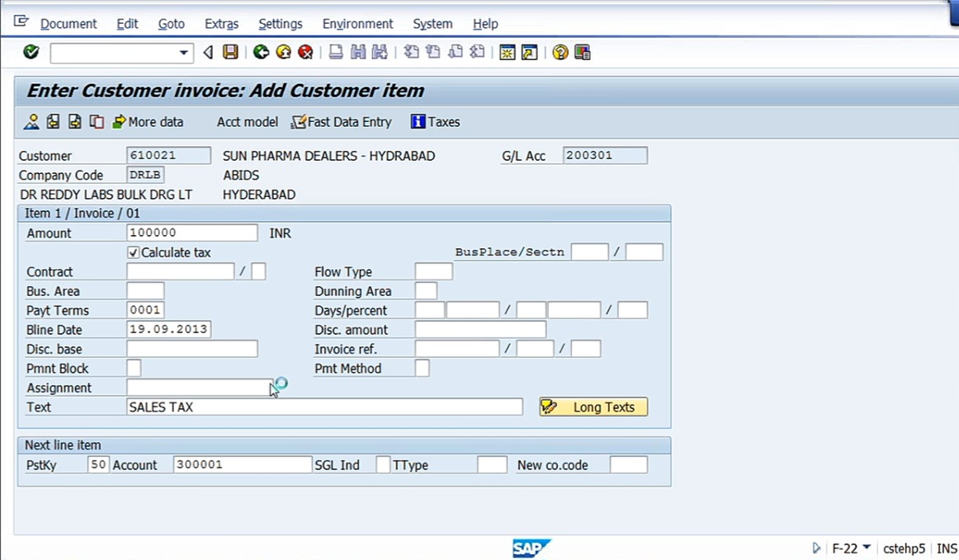Click the document icon with left-pointing arrow
Viewport: 959px width, 560px height.
coord(53,122)
